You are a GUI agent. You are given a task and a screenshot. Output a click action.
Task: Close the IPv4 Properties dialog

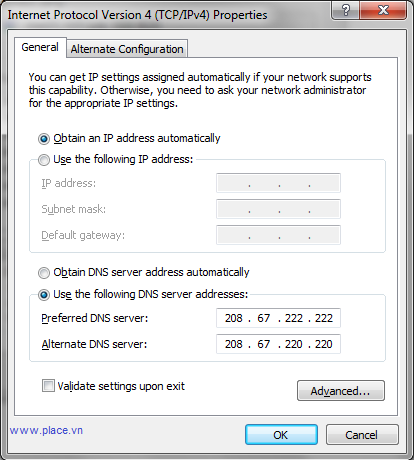coord(383,10)
